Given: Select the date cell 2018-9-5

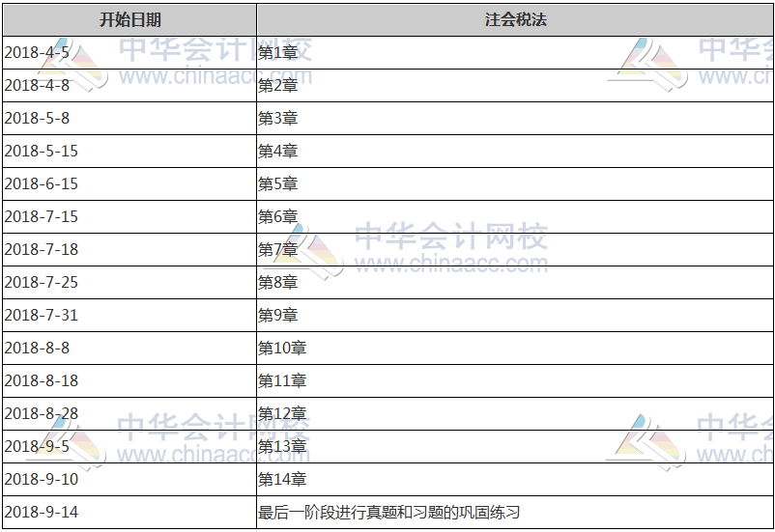Looking at the screenshot, I should click(129, 446).
